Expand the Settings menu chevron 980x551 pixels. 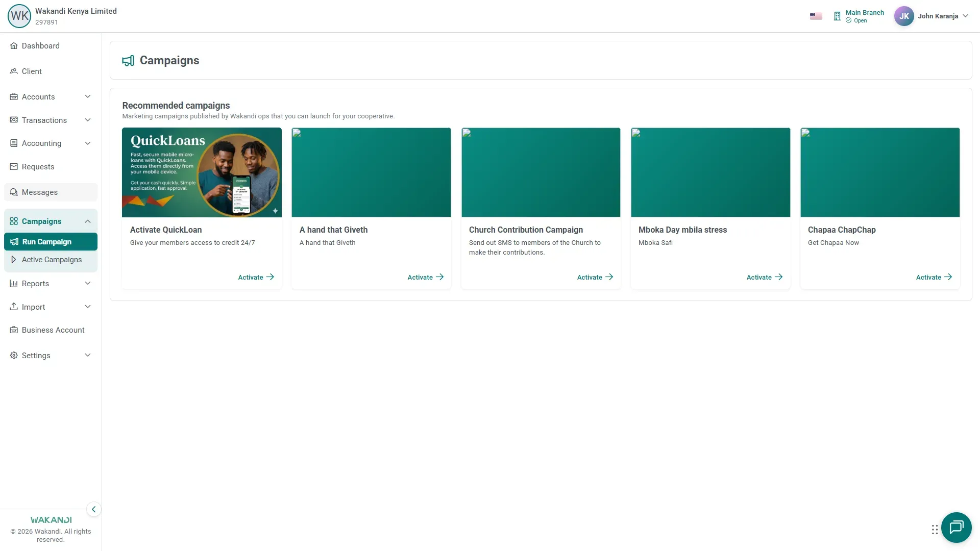[x=88, y=355]
